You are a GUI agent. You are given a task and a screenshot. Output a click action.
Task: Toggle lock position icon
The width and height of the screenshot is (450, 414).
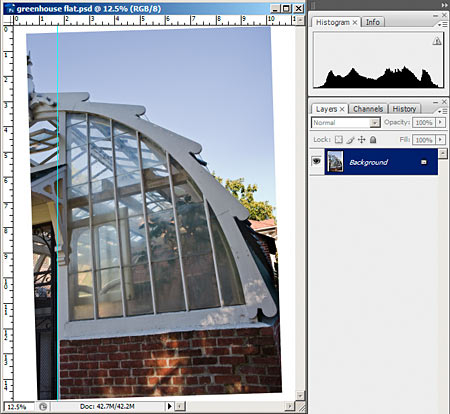(x=362, y=140)
